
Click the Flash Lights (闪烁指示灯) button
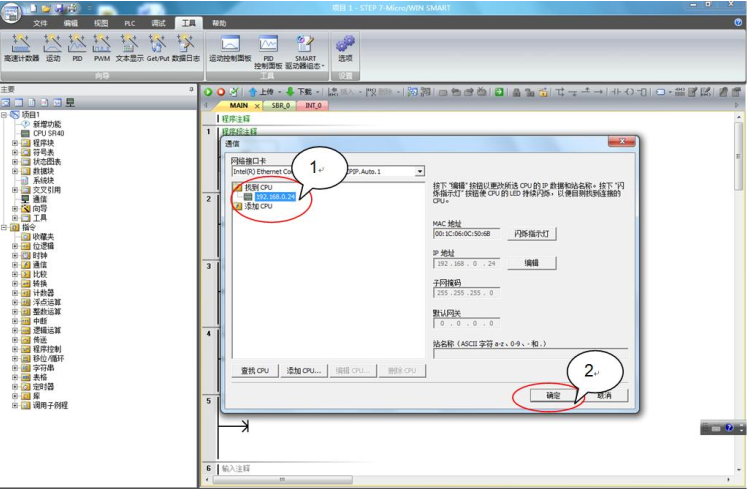[532, 234]
